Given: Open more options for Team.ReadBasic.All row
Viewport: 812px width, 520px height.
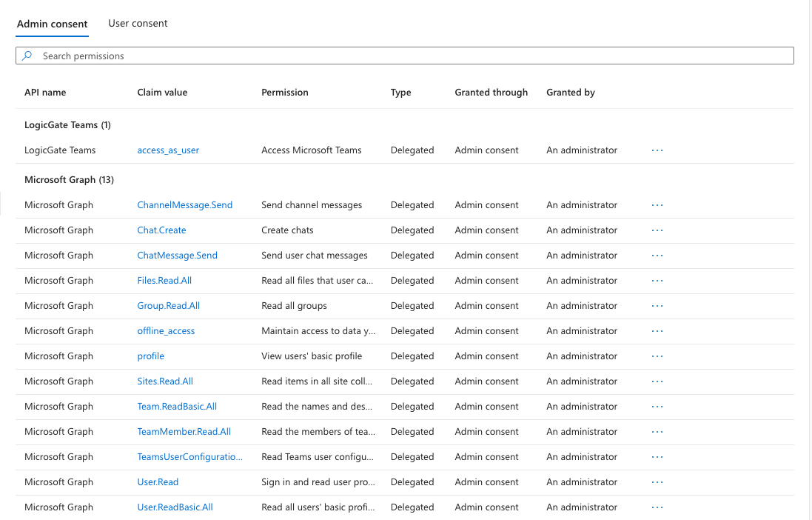Looking at the screenshot, I should tap(657, 407).
